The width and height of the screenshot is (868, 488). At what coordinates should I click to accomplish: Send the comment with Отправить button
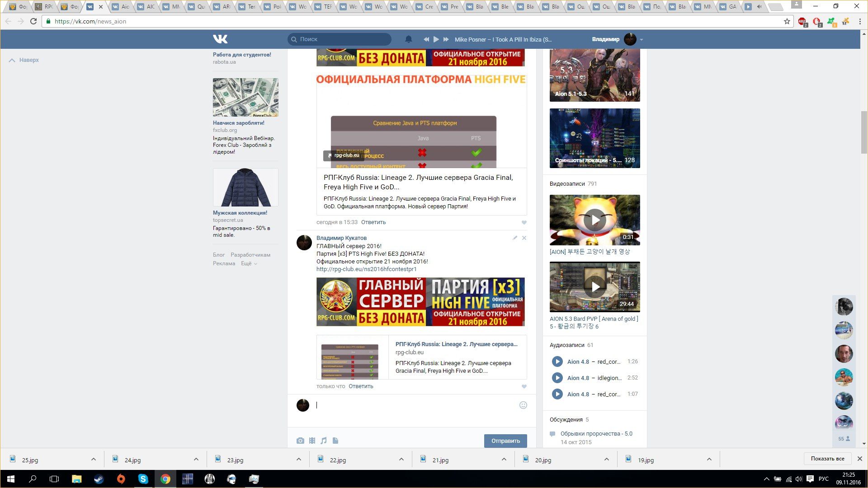click(x=505, y=441)
